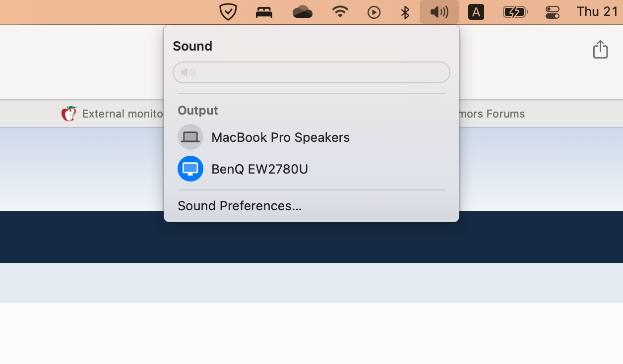Close the Sound menu via speaker icon
The height and width of the screenshot is (364, 623).
point(439,12)
